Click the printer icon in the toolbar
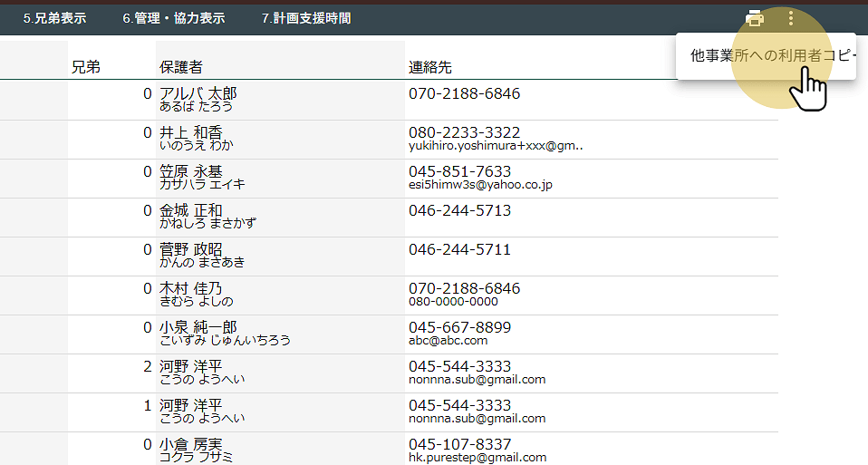Screen dimensions: 868x465 click(x=754, y=18)
